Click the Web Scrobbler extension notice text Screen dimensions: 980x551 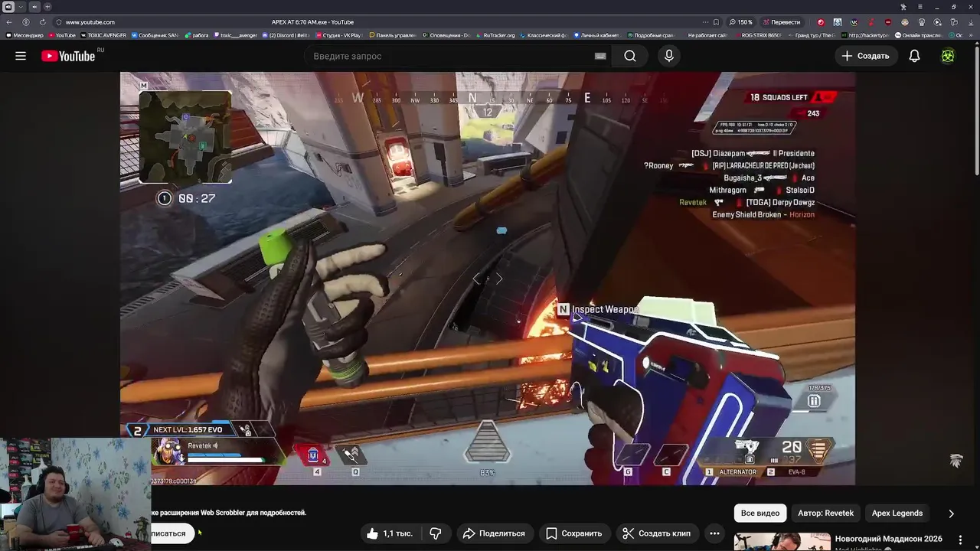pos(229,513)
